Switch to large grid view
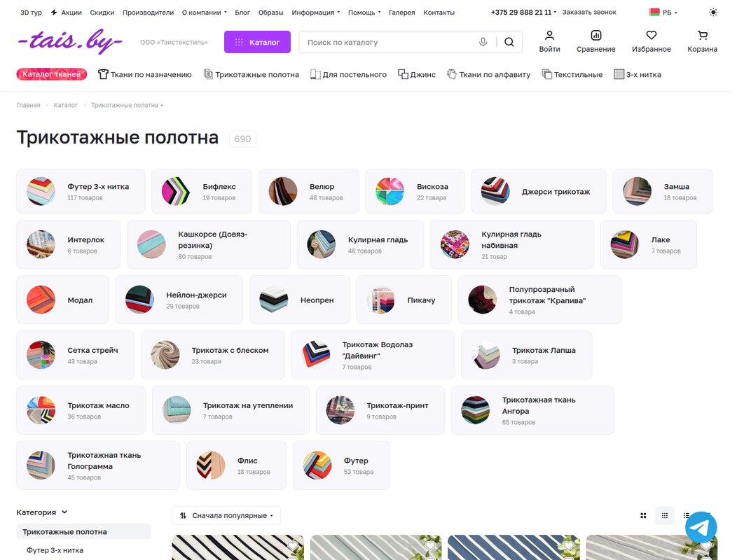Image resolution: width=737 pixels, height=560 pixels. [643, 515]
